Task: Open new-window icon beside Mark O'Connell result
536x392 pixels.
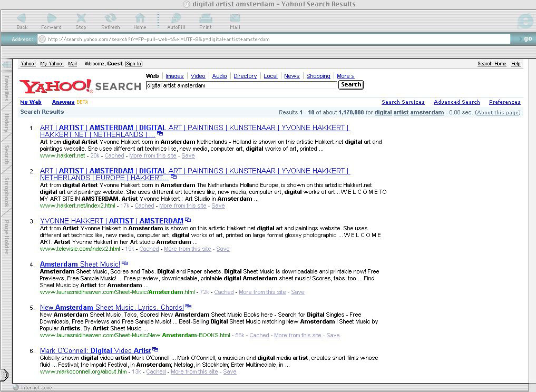Action: point(155,349)
